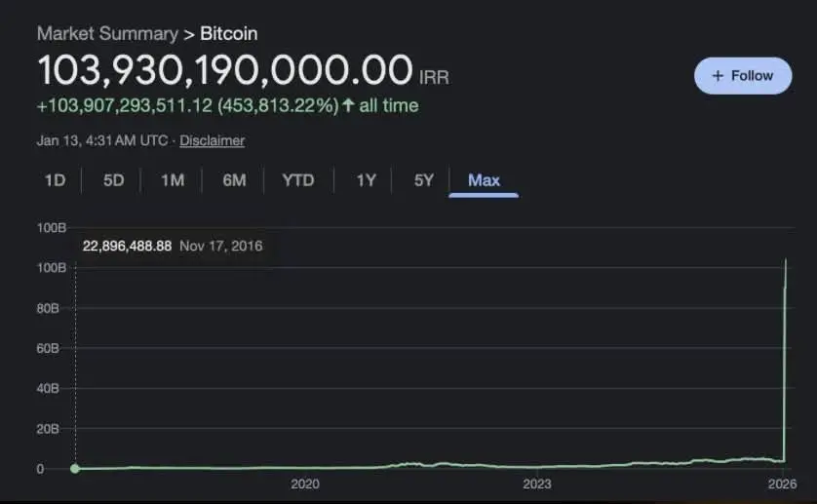Click the green up arrow beside all time
The image size is (817, 504).
point(348,105)
